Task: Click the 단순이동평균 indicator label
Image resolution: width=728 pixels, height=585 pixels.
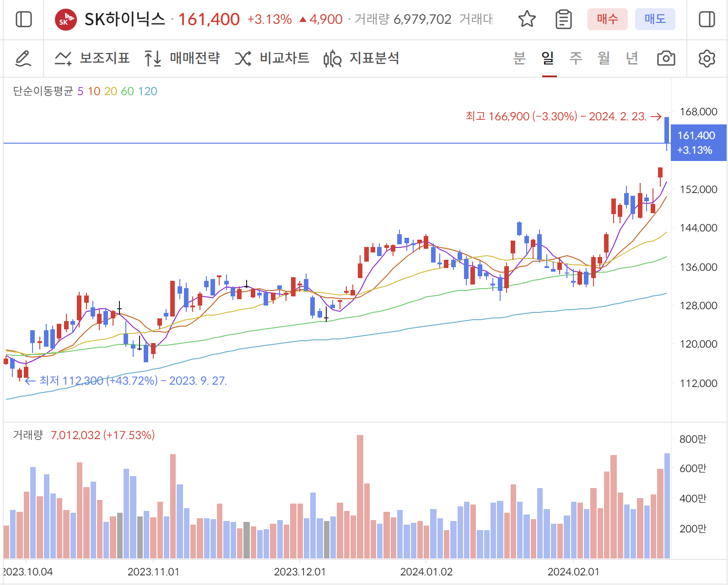Action: pyautogui.click(x=43, y=91)
